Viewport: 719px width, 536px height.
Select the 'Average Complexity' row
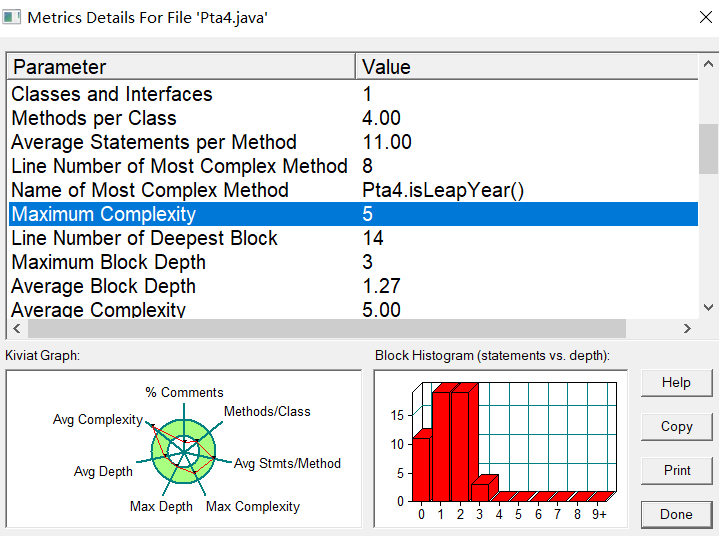354,309
